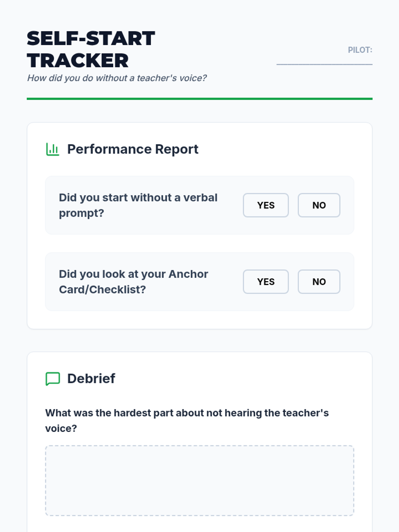Click the 'Did you start without a verbal' text
399x532 pixels.
coord(138,198)
